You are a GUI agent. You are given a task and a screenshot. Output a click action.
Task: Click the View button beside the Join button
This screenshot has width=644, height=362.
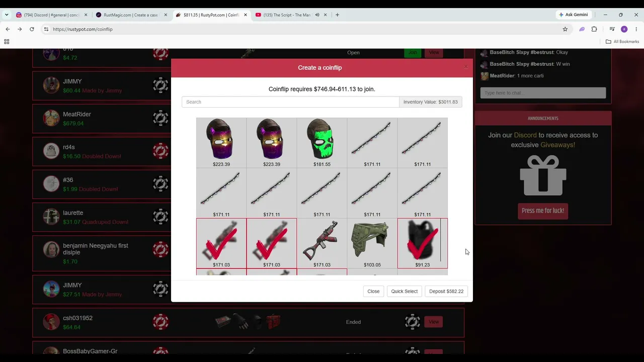click(434, 52)
